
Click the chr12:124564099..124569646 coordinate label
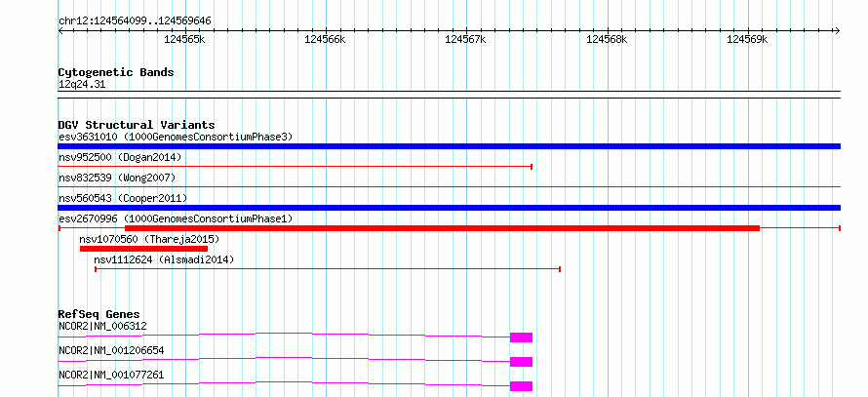(135, 21)
